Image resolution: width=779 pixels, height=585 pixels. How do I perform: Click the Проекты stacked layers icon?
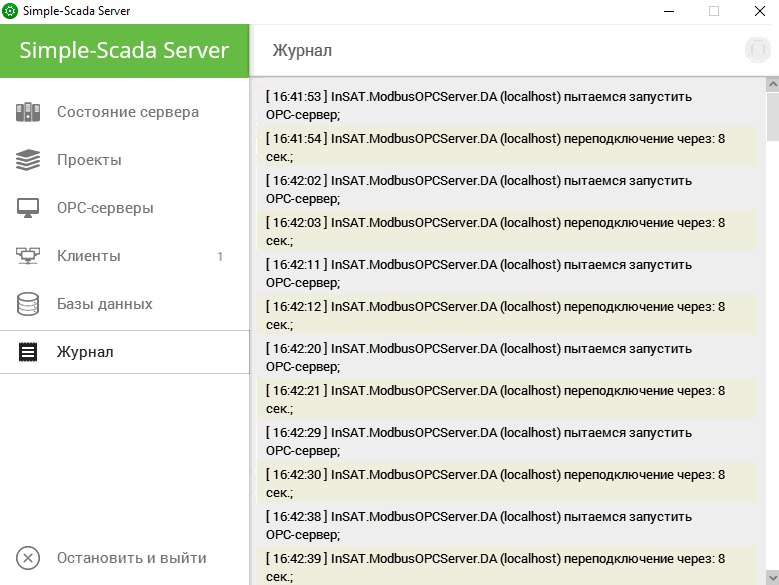coord(28,160)
